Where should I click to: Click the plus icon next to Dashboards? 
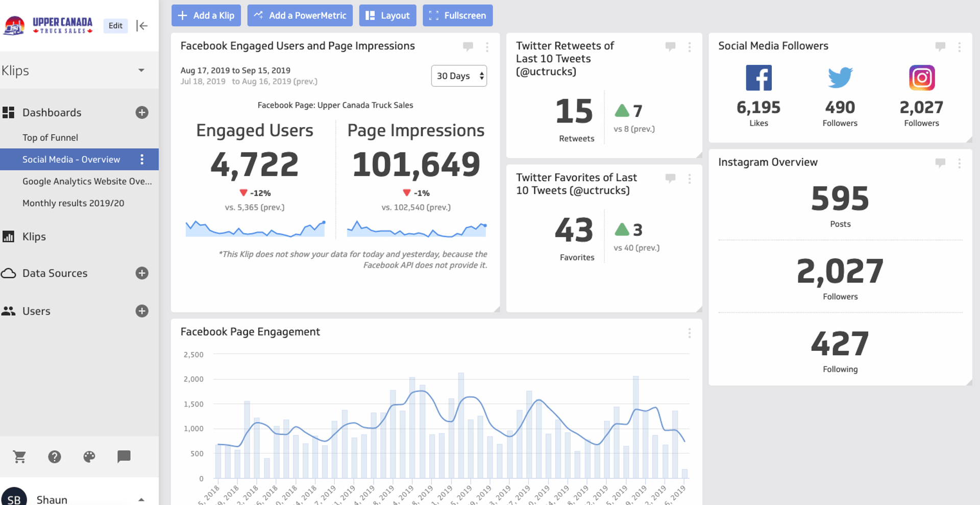142,112
